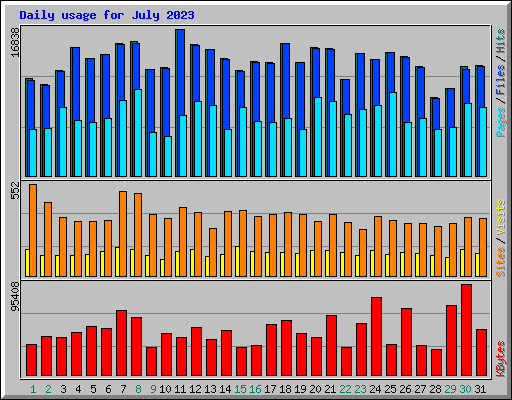Select day label 24 on the x-axis
This screenshot has width=512, height=400.
coord(375,389)
